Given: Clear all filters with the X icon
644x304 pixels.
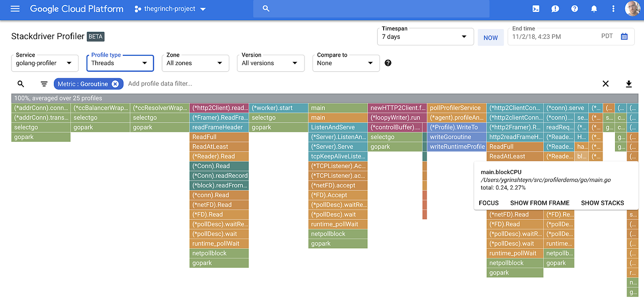Looking at the screenshot, I should pyautogui.click(x=605, y=84).
